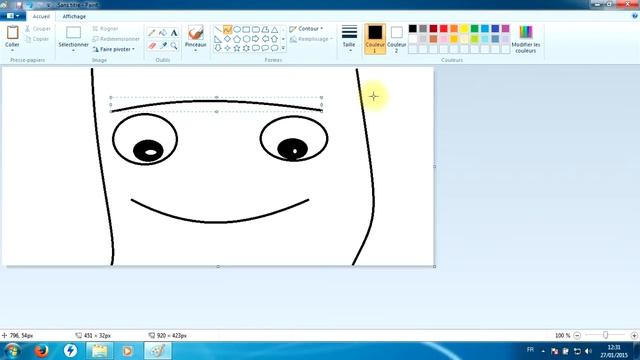Open the Paint file menu button
The image size is (640, 360).
tap(13, 16)
